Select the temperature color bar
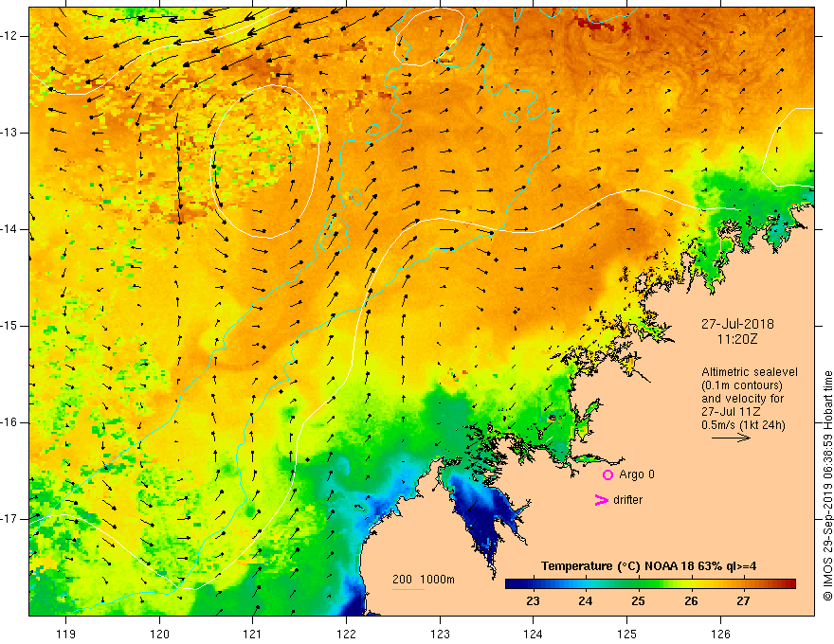The width and height of the screenshot is (834, 644). tap(650, 584)
